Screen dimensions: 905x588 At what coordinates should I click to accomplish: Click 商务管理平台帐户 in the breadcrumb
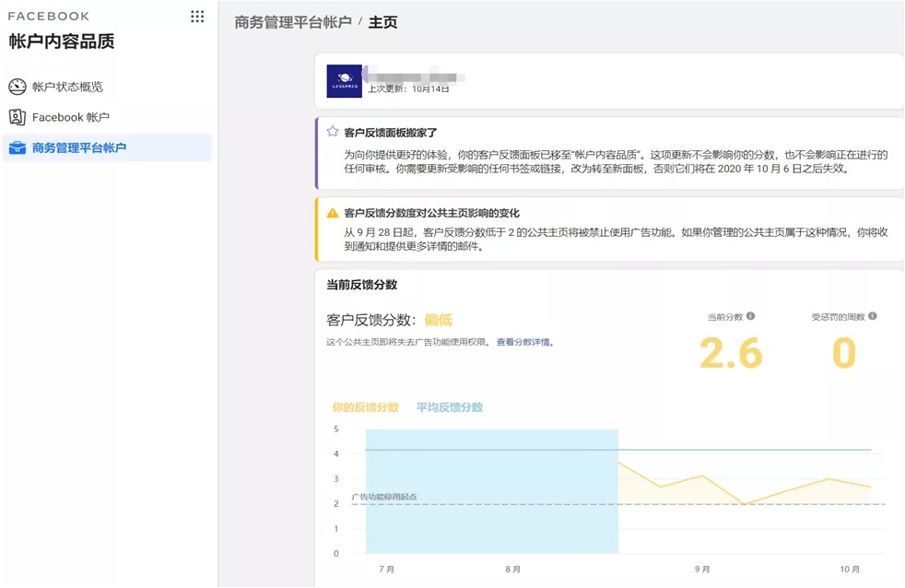290,21
